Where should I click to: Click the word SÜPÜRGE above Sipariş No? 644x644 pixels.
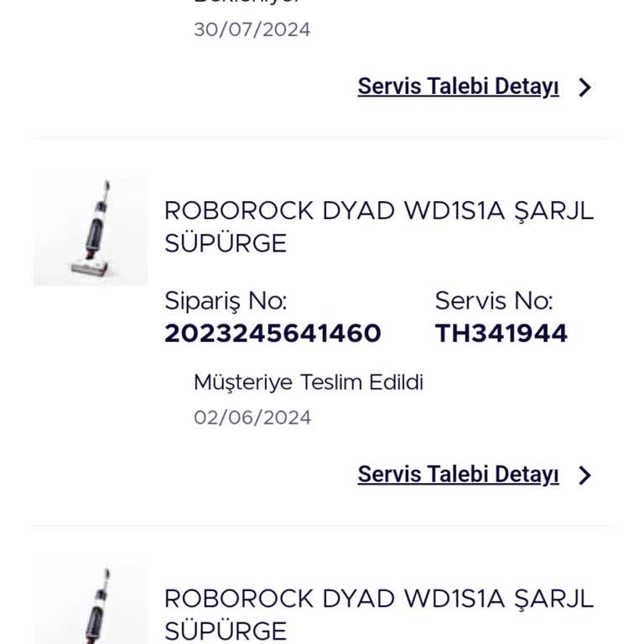tap(226, 243)
